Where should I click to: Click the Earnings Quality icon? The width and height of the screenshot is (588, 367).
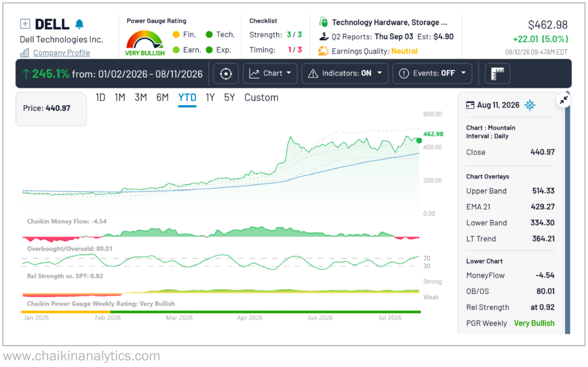click(323, 51)
